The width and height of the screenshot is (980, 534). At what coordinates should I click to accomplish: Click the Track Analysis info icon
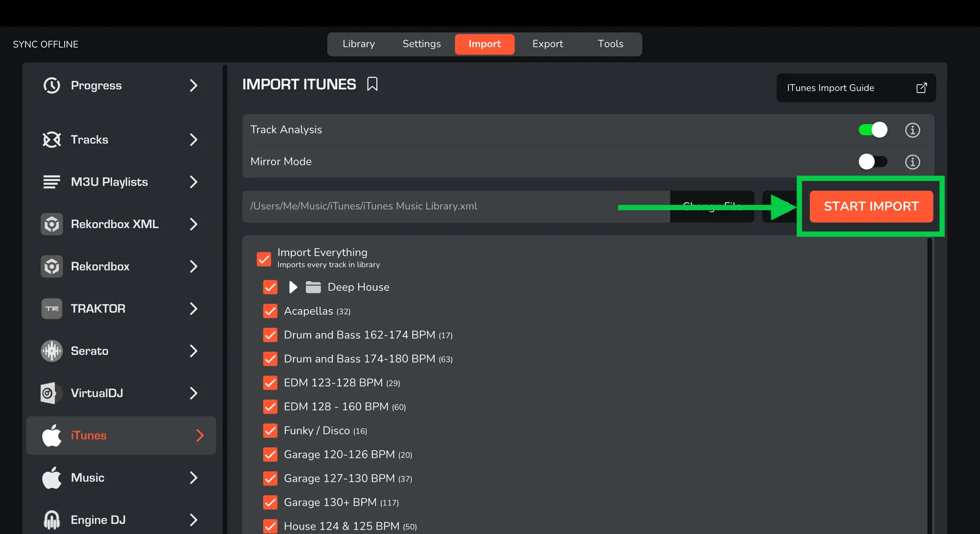912,130
